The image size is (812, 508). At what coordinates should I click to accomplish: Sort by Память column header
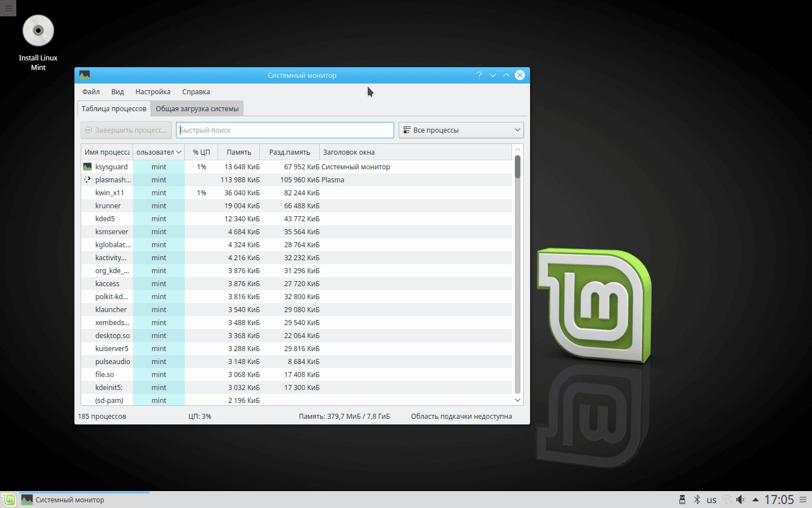click(239, 152)
